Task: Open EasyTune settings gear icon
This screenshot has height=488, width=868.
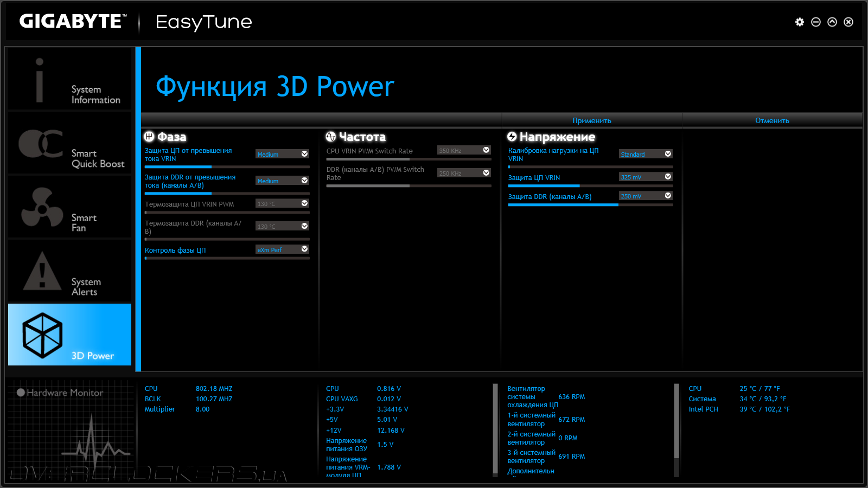Action: tap(800, 22)
